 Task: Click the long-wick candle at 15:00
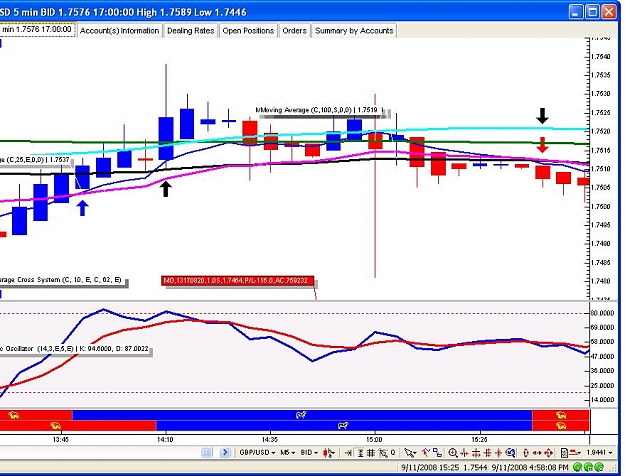click(x=375, y=141)
